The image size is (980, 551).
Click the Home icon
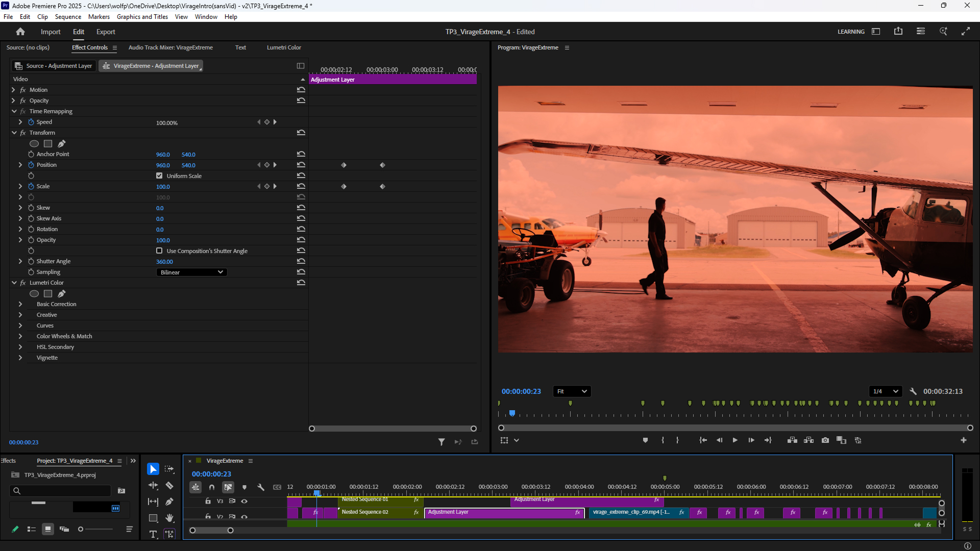coord(20,32)
